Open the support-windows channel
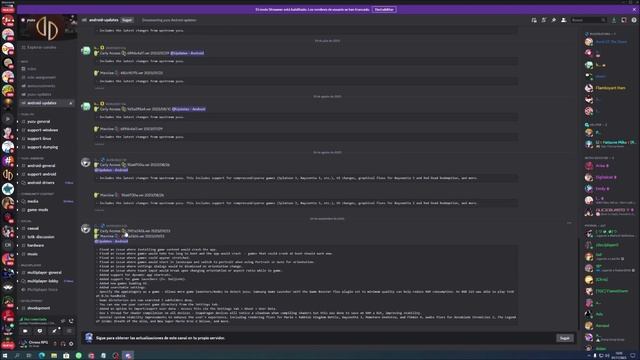Image resolution: width=640 pixels, height=360 pixels. [42, 130]
